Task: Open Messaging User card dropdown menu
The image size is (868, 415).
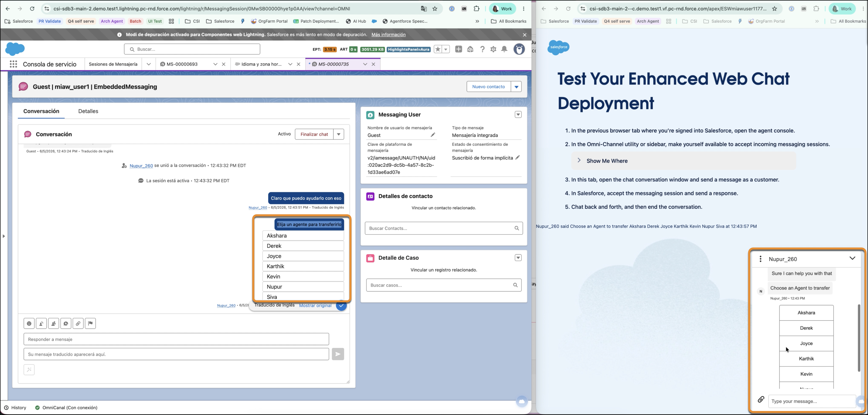Action: [x=518, y=115]
